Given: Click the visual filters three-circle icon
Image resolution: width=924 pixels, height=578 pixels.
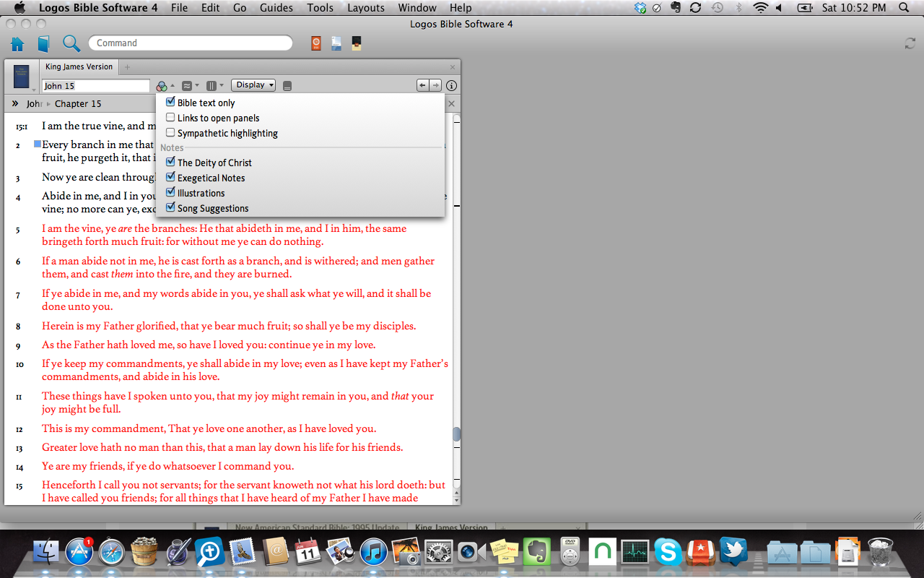Looking at the screenshot, I should tap(162, 85).
